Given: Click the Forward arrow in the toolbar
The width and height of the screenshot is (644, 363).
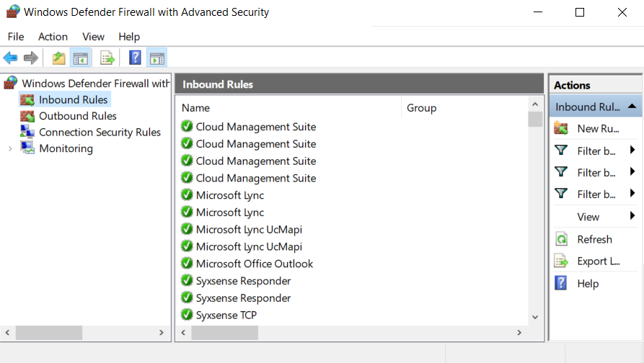Looking at the screenshot, I should coord(30,58).
